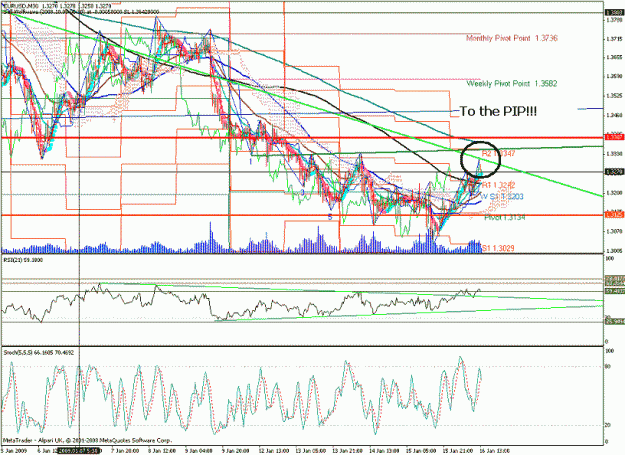Click the 15 Jan 05:00 time axis label
Image resolution: width=625 pixels, height=455 pixels.
[421, 451]
